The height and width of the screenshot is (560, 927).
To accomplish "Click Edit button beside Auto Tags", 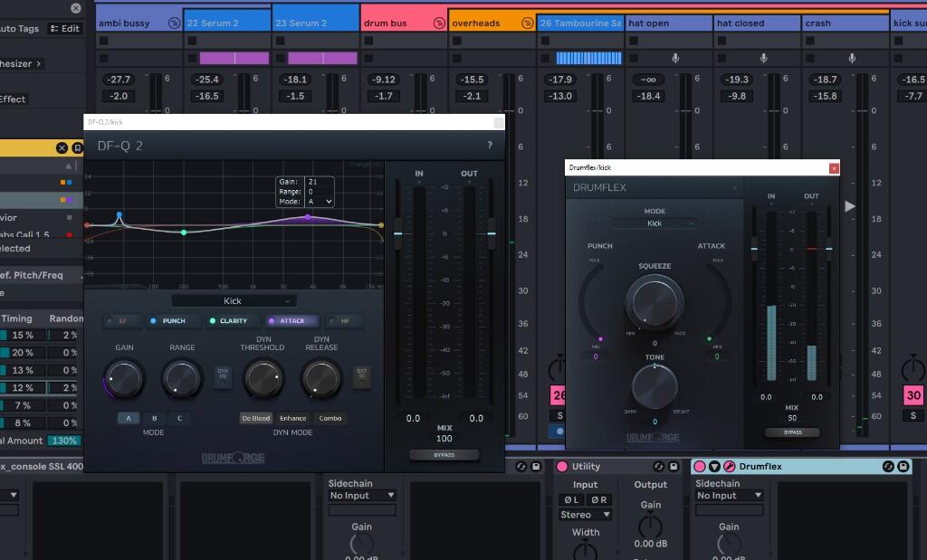I will pos(64,28).
